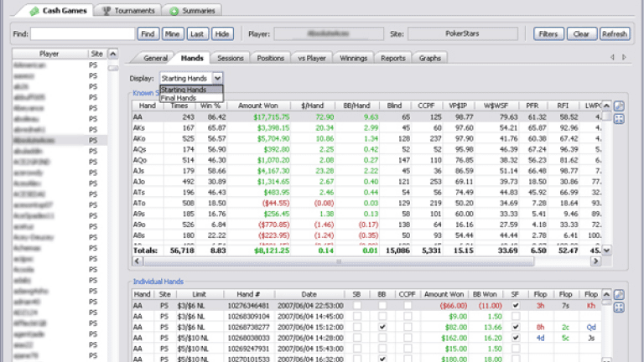This screenshot has height=362, width=644.
Task: Select the ATo starting hand row
Action: point(366,203)
